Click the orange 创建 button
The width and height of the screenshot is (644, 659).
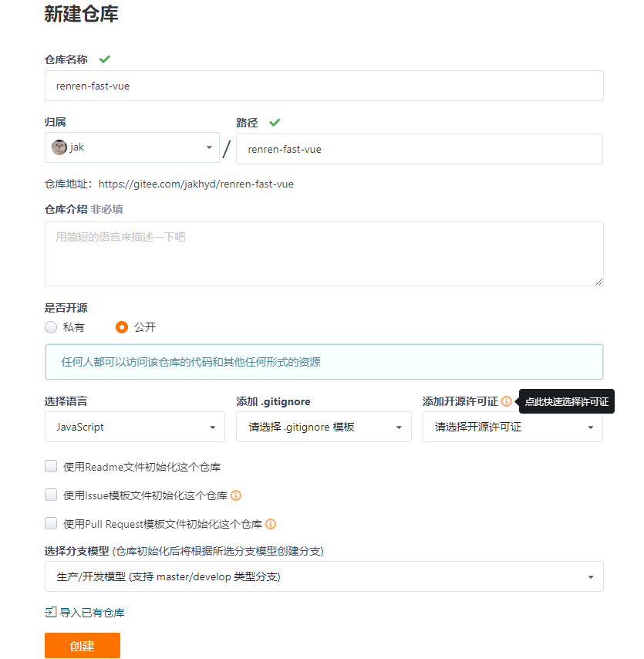point(83,646)
